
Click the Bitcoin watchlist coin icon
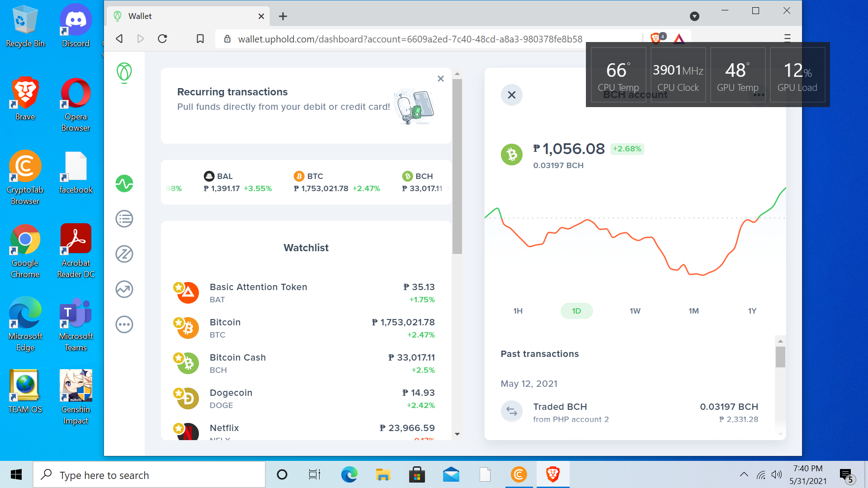(187, 328)
